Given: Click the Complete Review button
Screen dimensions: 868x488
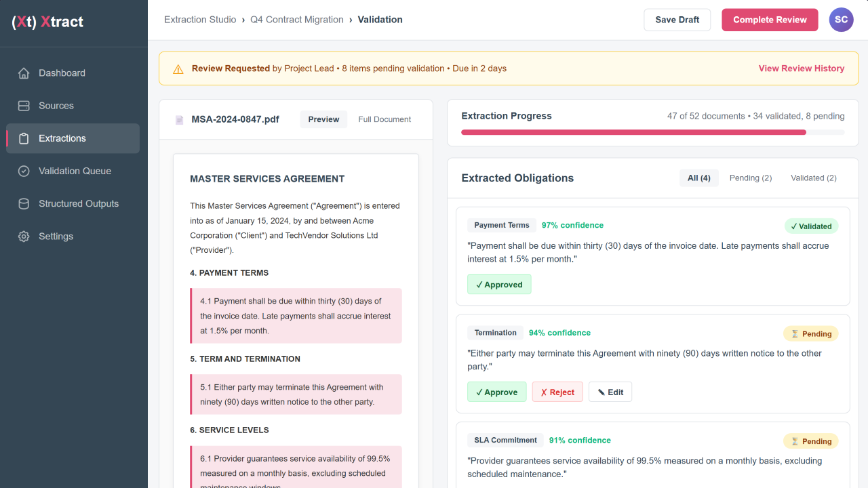Looking at the screenshot, I should coord(770,20).
